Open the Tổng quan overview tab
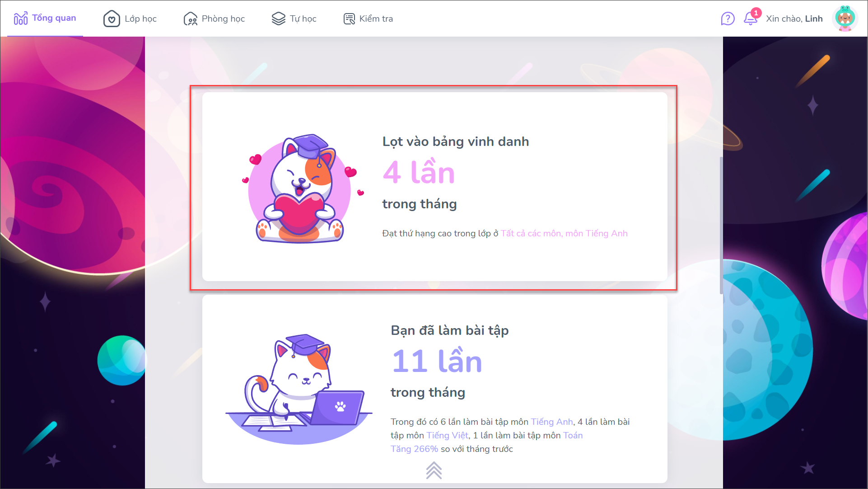 [45, 19]
